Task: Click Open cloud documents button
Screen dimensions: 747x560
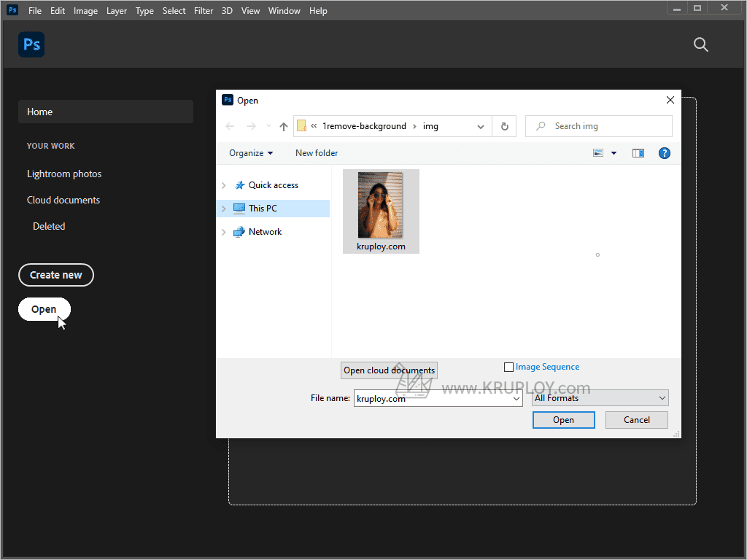Action: point(390,370)
